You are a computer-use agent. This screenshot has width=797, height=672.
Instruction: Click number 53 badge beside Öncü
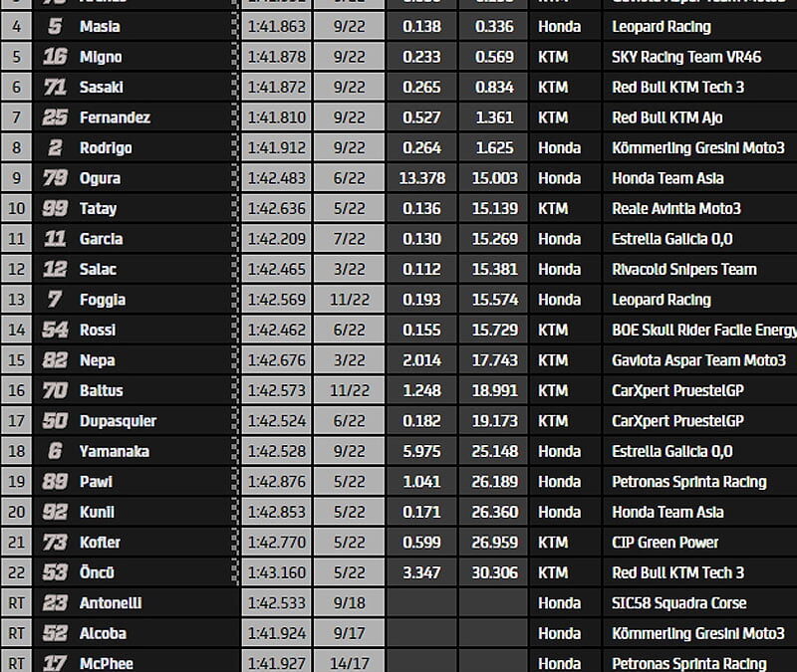point(55,573)
